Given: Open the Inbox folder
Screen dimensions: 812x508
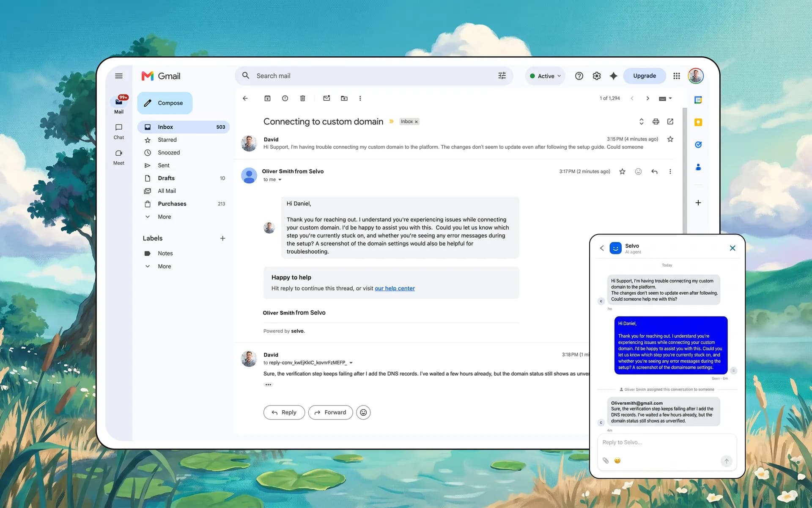Looking at the screenshot, I should 184,127.
